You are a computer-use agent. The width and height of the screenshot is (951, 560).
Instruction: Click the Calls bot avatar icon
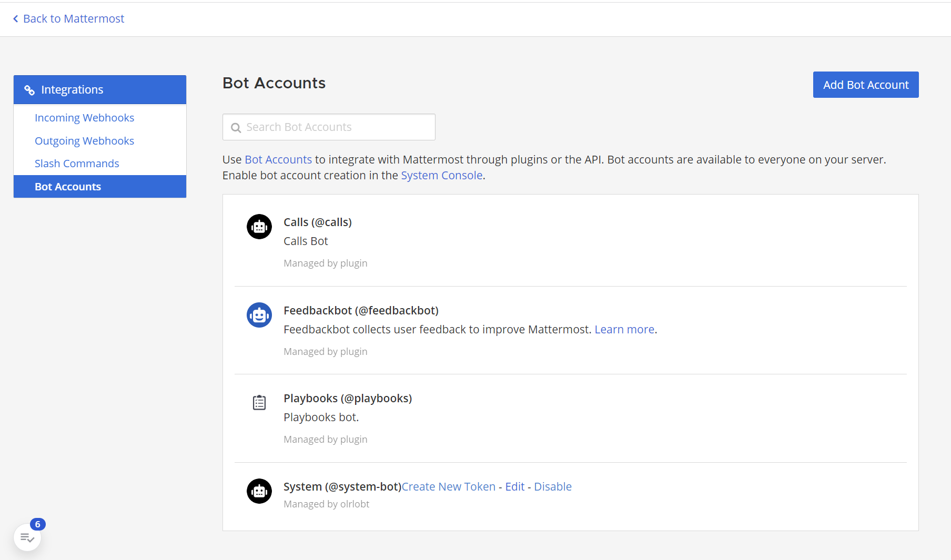tap(259, 227)
